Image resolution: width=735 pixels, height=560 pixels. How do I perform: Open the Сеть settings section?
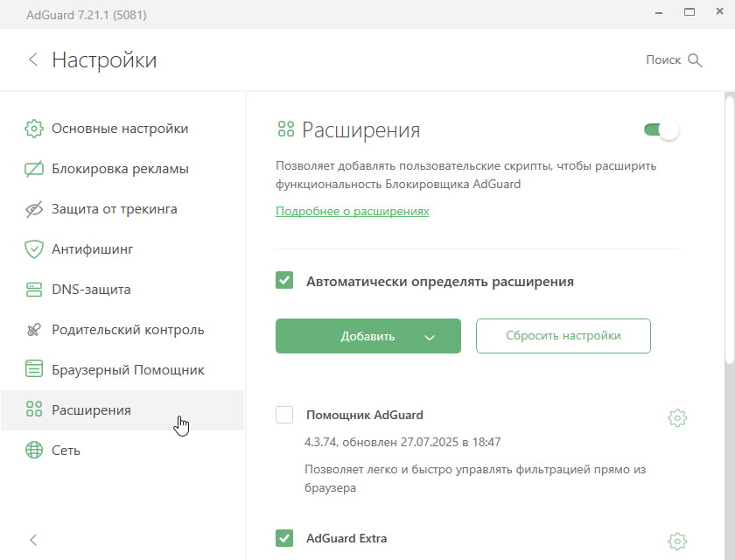click(122, 451)
